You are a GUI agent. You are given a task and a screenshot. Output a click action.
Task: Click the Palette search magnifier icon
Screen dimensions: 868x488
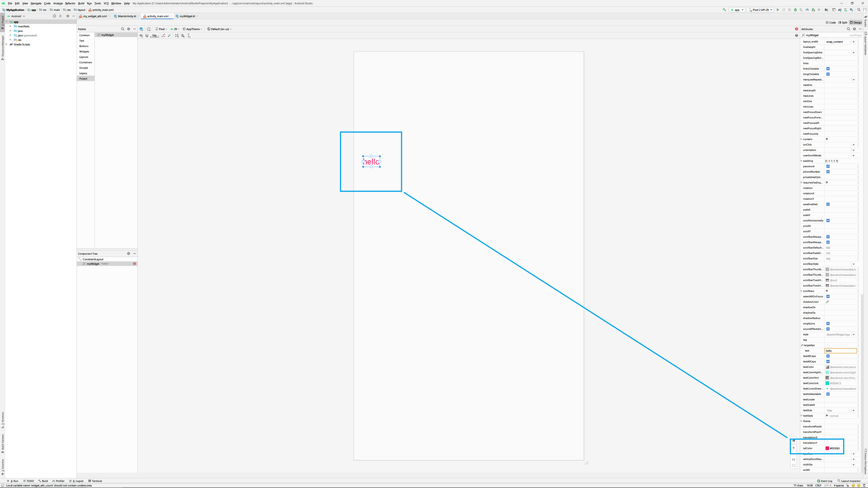coord(123,29)
